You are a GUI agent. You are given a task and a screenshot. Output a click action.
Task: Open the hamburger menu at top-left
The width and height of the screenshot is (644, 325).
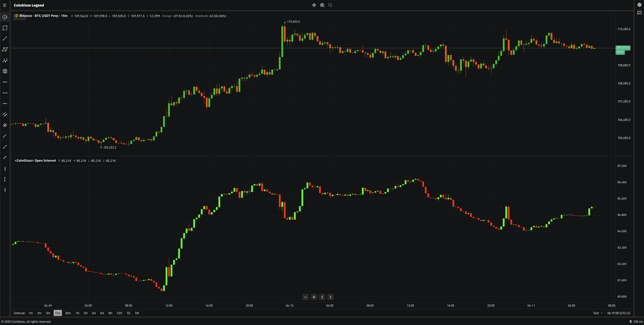[5, 5]
